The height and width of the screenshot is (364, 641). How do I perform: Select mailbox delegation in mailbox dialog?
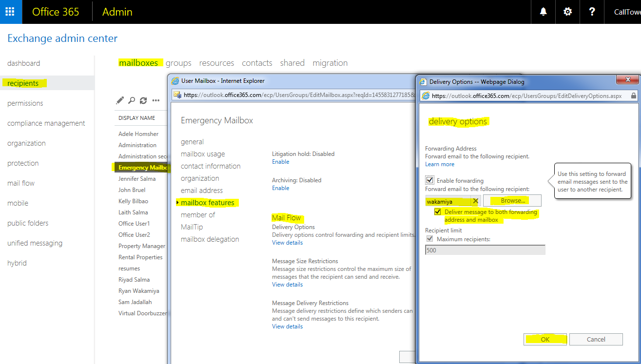coord(210,239)
